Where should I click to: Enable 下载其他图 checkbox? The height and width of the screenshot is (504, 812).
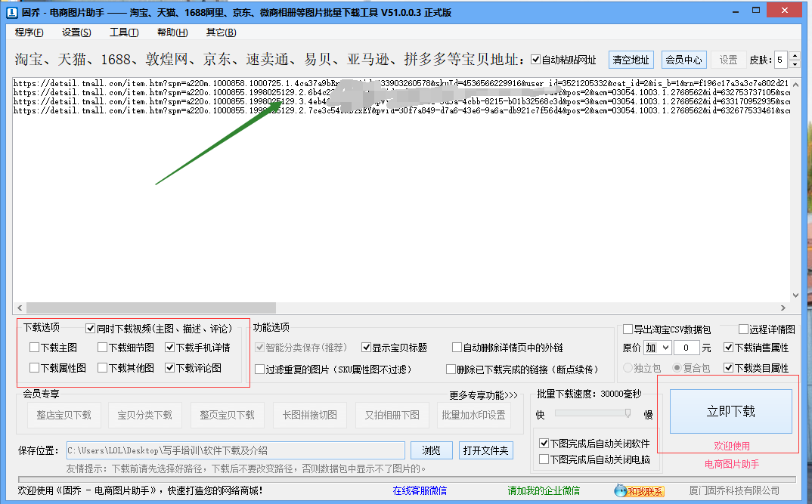[102, 367]
